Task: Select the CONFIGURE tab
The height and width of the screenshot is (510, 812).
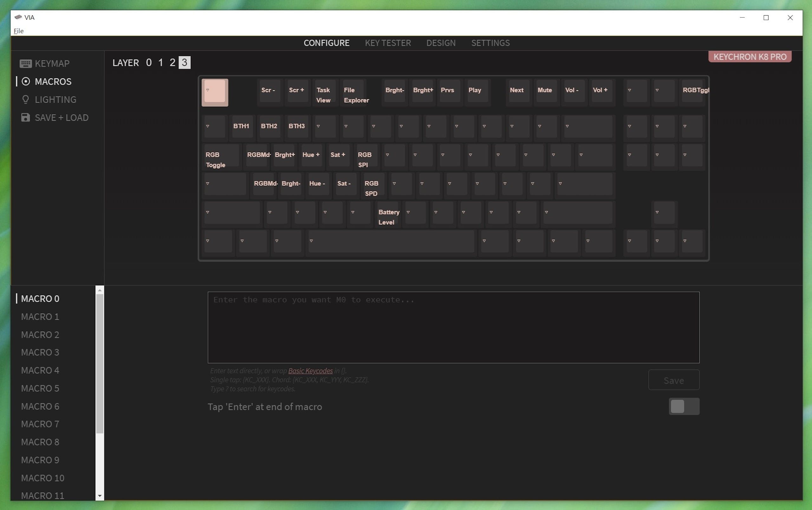Action: coord(326,43)
